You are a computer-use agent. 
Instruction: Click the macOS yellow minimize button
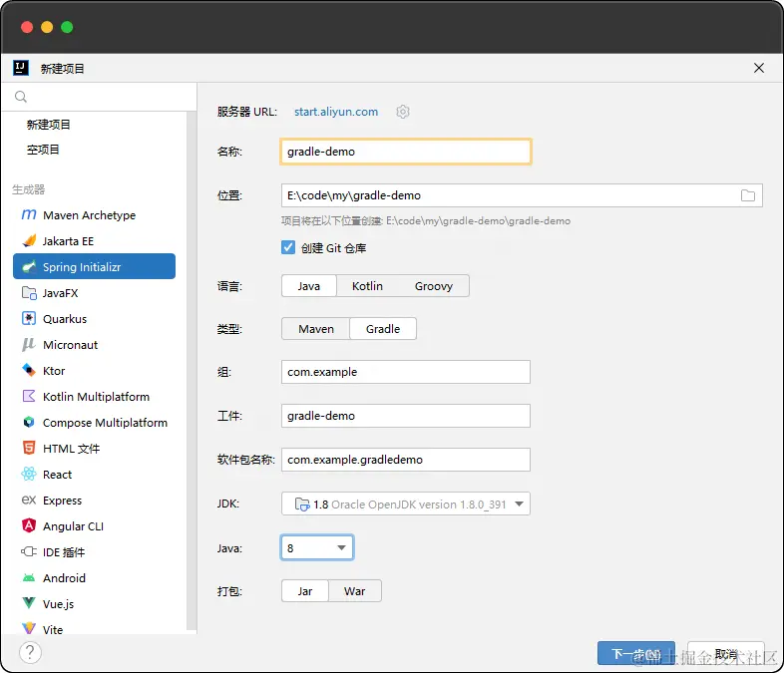[47, 27]
